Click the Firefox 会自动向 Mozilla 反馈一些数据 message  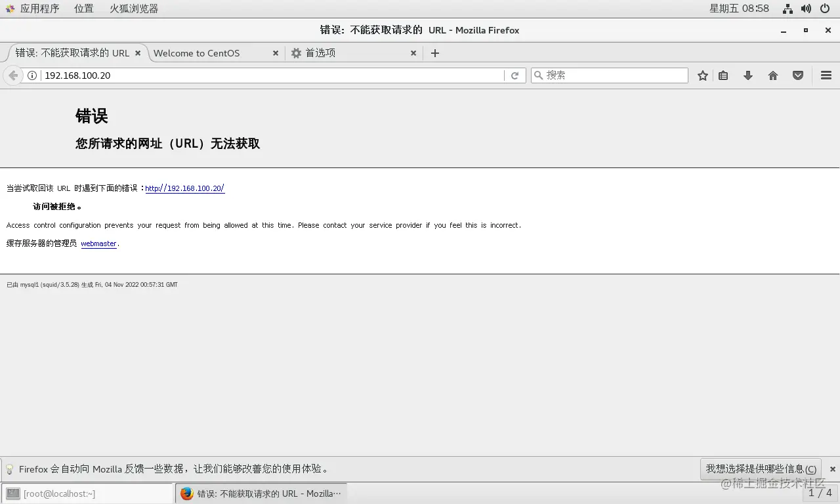(173, 469)
